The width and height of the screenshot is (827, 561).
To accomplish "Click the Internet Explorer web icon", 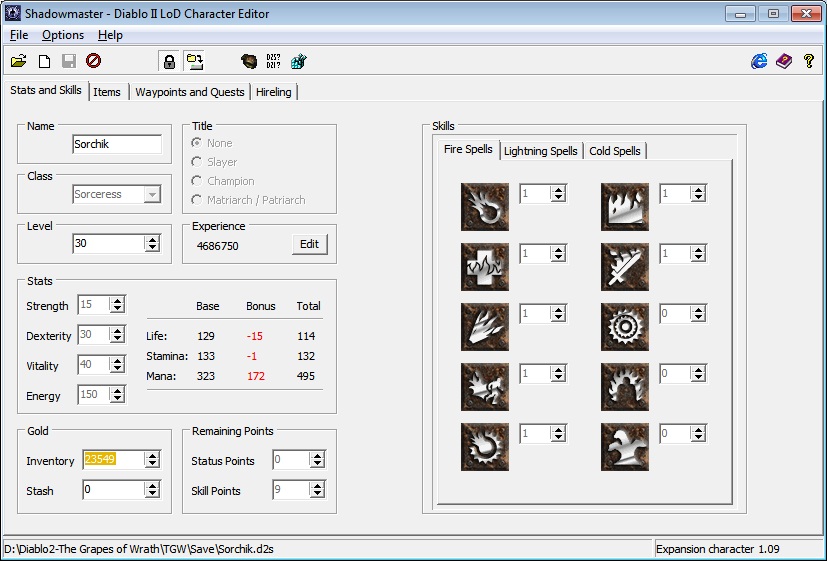I will [759, 62].
